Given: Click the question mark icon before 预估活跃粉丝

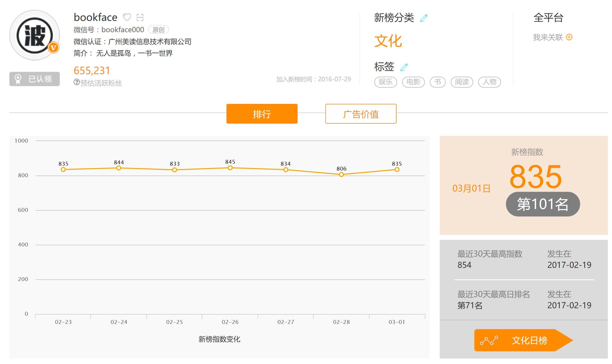Looking at the screenshot, I should click(x=77, y=82).
